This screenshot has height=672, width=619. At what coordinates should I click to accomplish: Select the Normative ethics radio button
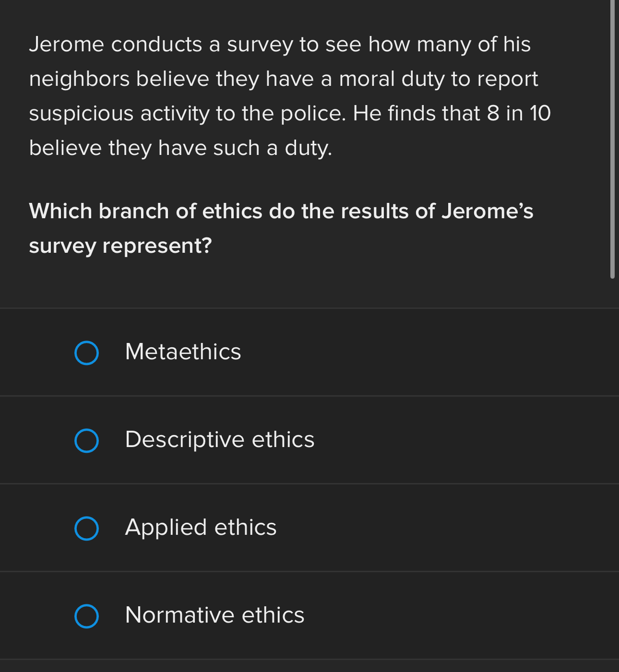pyautogui.click(x=87, y=616)
